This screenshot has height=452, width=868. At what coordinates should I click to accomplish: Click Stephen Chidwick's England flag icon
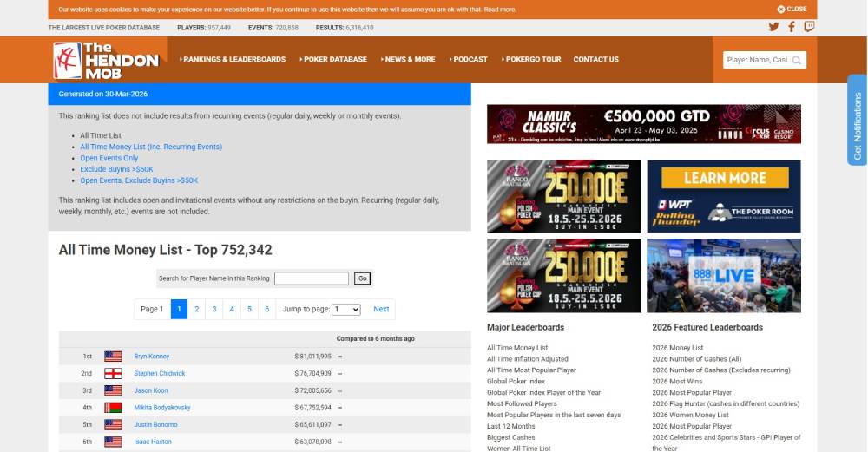point(113,373)
